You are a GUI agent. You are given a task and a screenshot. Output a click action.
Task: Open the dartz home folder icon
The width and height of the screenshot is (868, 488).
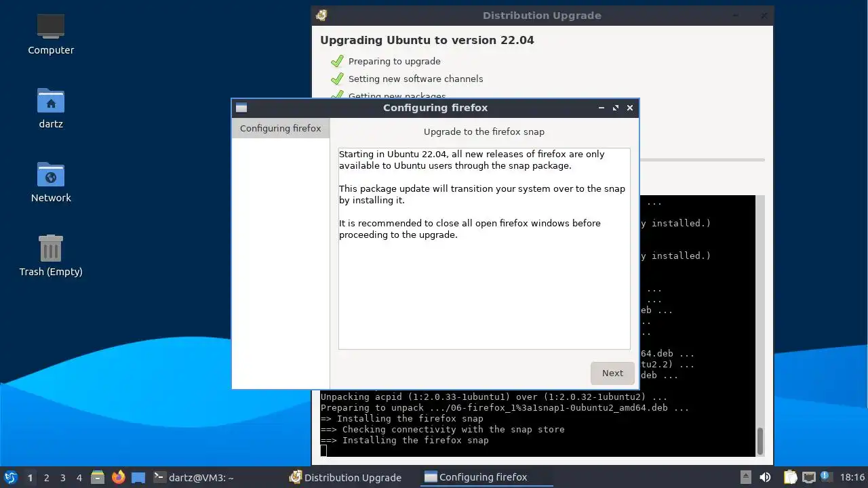pyautogui.click(x=51, y=108)
